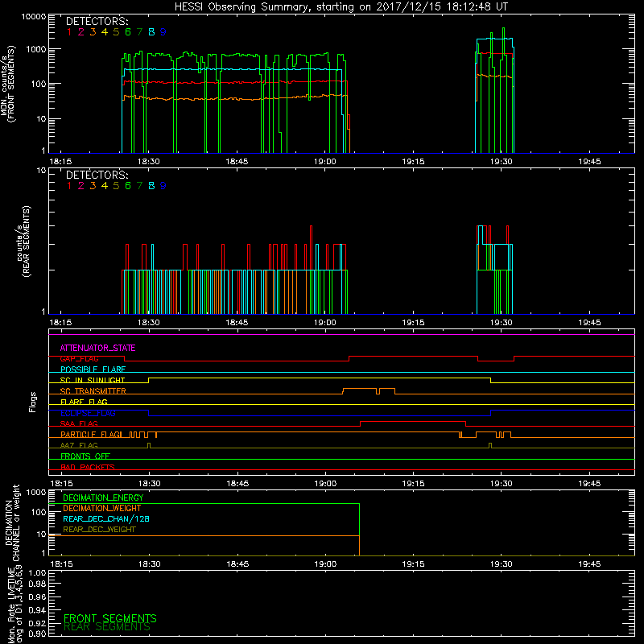Select the "BAD_PACKETS" flag label
The image size is (644, 644).
(88, 467)
